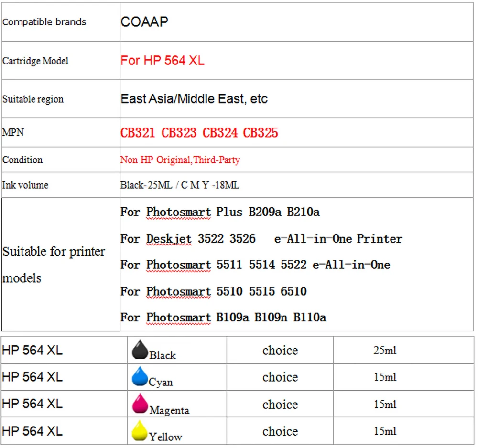This screenshot has width=478, height=448.
Task: Click 'HP 564 XL' in Yellow row
Action: [x=33, y=431]
